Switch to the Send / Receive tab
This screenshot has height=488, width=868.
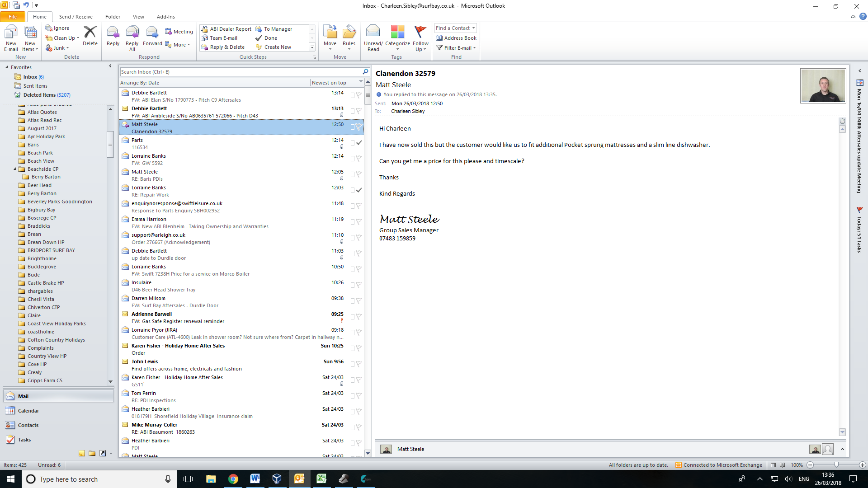(x=75, y=17)
